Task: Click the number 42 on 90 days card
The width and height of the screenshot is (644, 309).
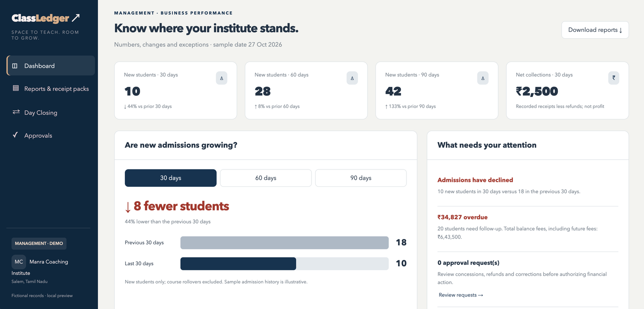Action: (x=393, y=91)
